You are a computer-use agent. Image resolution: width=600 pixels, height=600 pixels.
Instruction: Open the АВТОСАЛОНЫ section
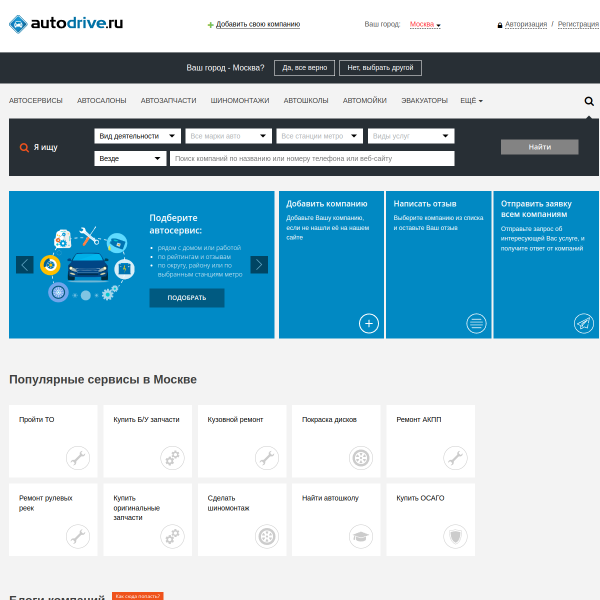(101, 101)
